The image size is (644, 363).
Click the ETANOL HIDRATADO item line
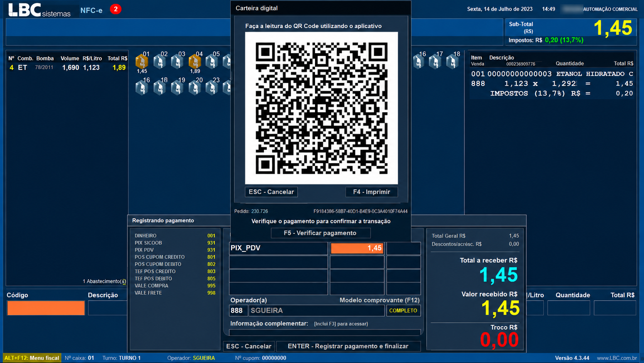pyautogui.click(x=552, y=74)
